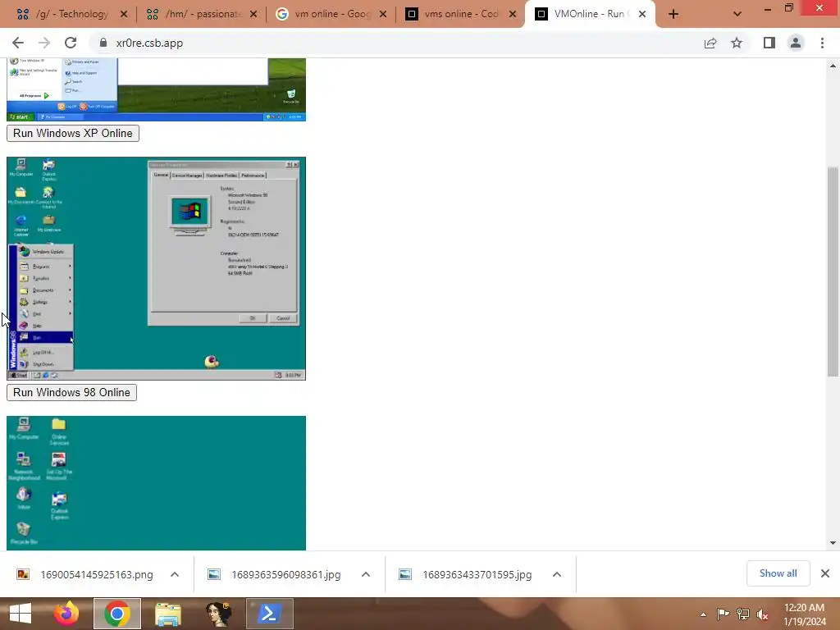Open a new browser tab

click(x=673, y=15)
